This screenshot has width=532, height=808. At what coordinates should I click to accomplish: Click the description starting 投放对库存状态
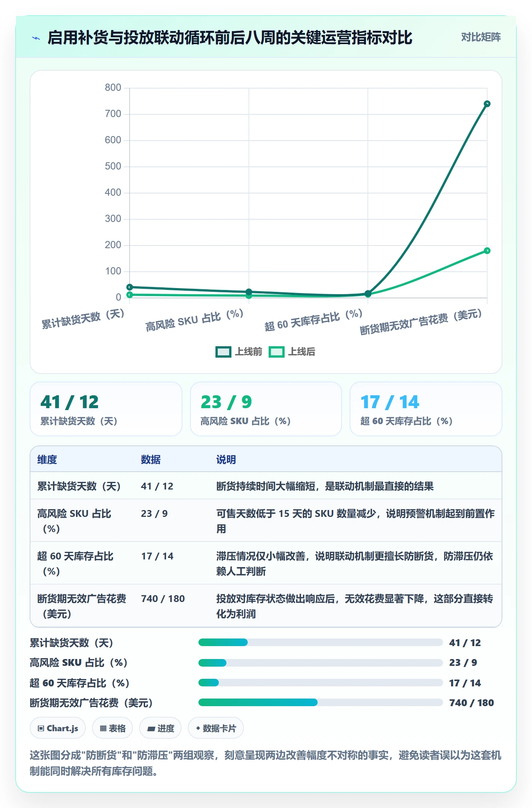(x=355, y=606)
